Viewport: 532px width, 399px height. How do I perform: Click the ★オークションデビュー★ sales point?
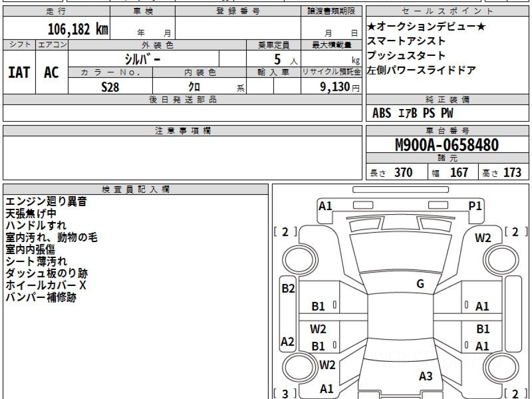tap(426, 27)
